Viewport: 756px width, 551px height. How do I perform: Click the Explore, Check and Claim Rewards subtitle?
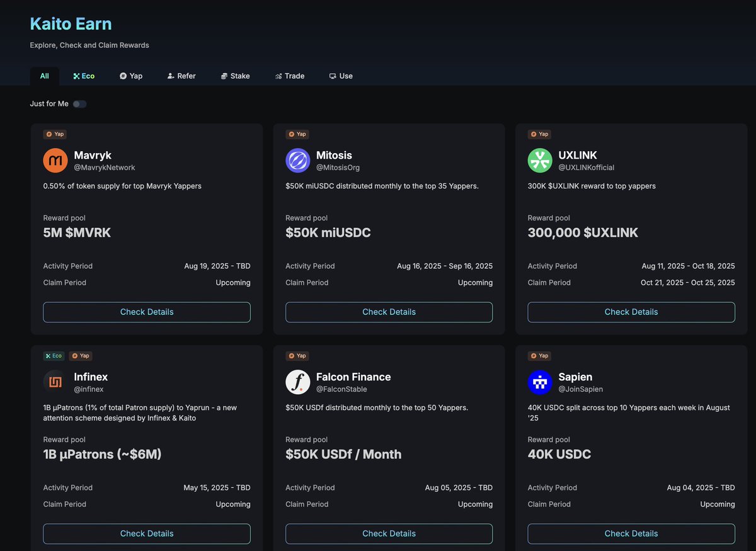pos(89,45)
